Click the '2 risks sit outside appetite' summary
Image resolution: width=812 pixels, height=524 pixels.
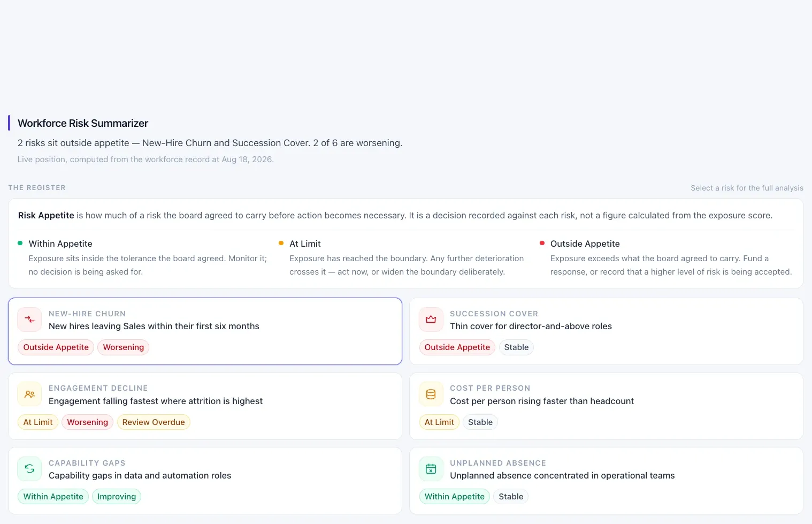coord(210,143)
